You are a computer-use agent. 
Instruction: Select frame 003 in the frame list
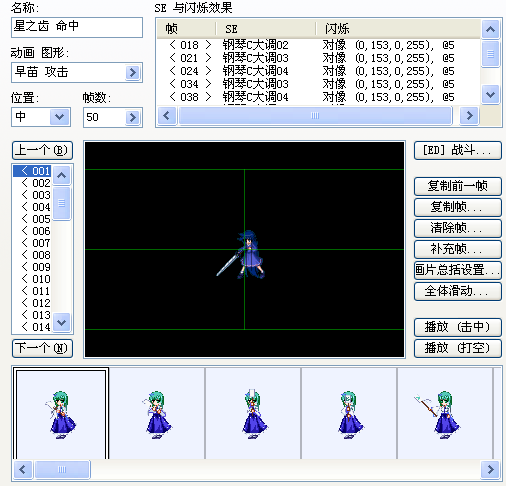[x=32, y=195]
